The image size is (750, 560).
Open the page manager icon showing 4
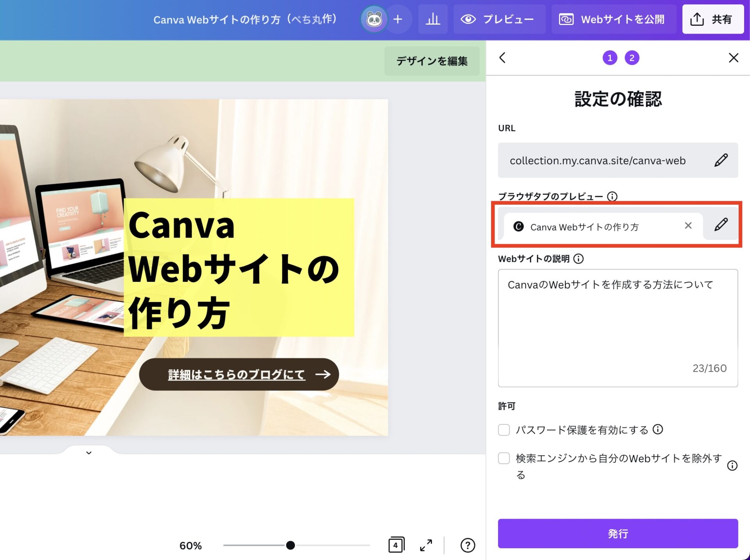(x=396, y=544)
